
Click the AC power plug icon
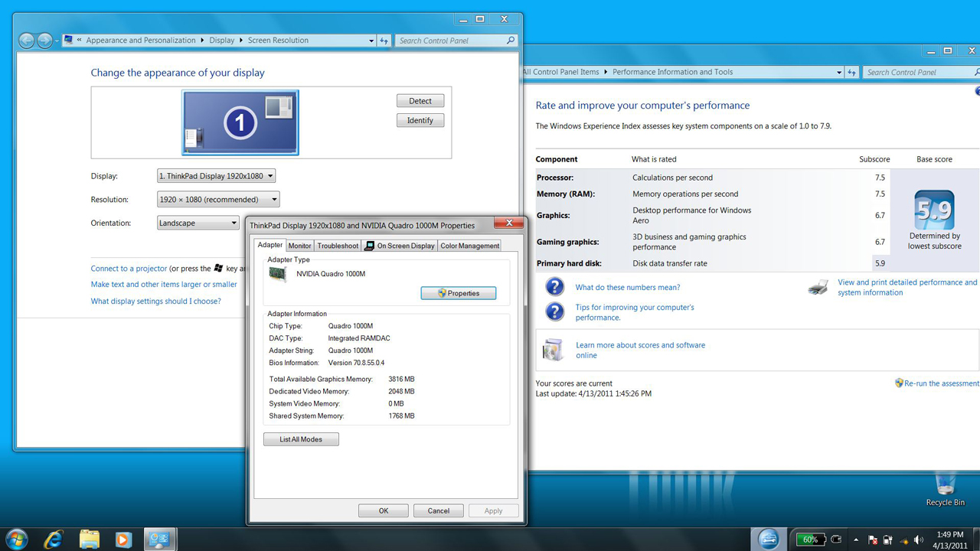pyautogui.click(x=836, y=540)
